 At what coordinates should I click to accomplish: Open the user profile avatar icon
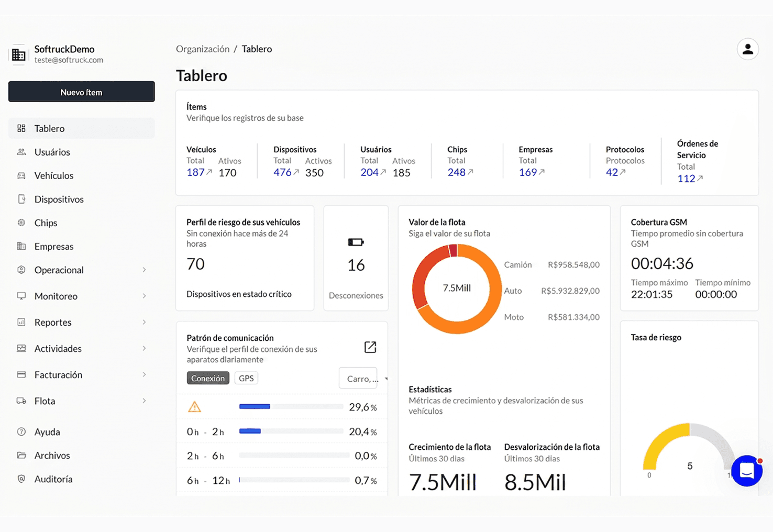coord(747,49)
